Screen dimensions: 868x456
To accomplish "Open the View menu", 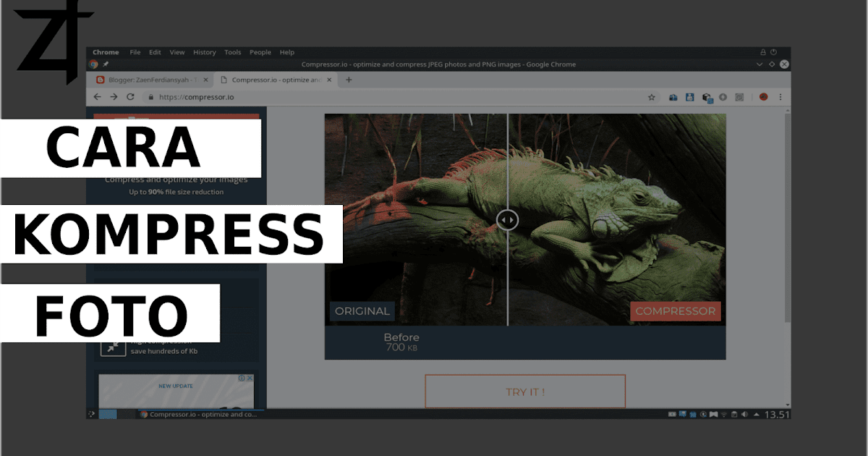I will [x=177, y=52].
